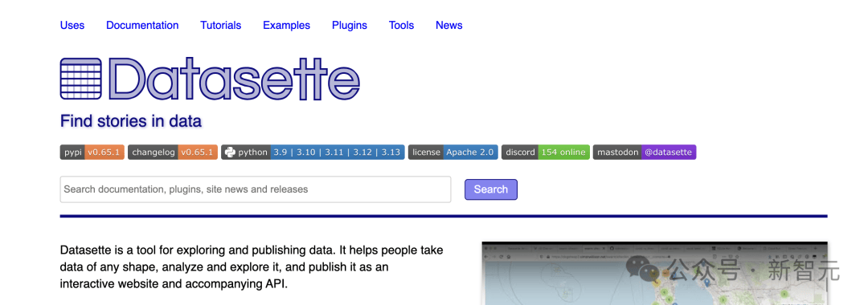The image size is (868, 305).
Task: Focus the search documentation input field
Action: (x=256, y=189)
